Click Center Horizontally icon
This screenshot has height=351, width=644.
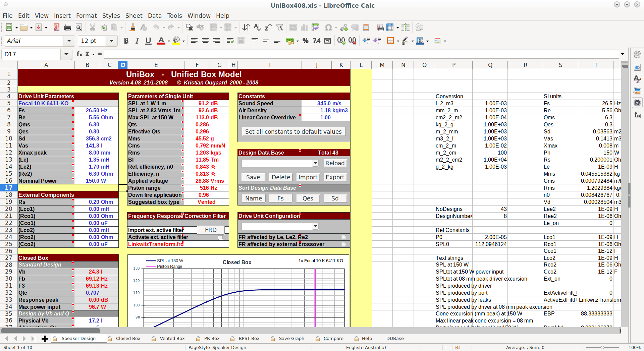(x=205, y=41)
